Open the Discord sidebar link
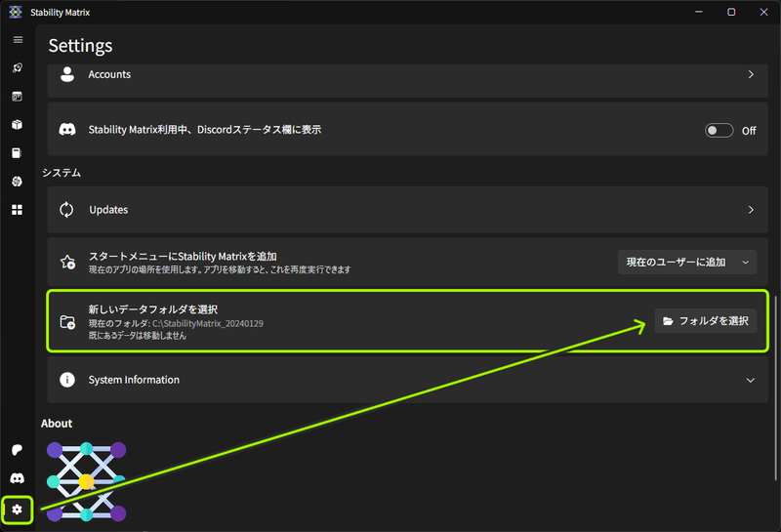The height and width of the screenshot is (532, 781). pyautogui.click(x=18, y=478)
